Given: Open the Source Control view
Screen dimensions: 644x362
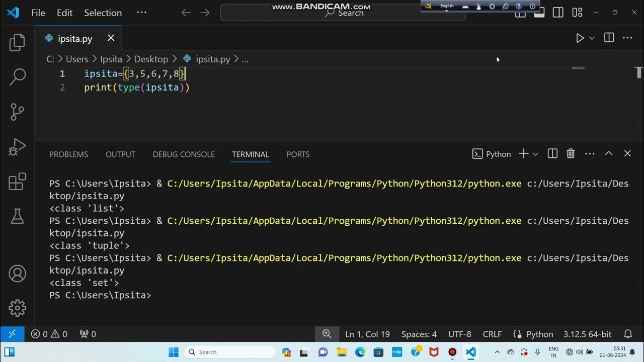Looking at the screenshot, I should (x=17, y=112).
